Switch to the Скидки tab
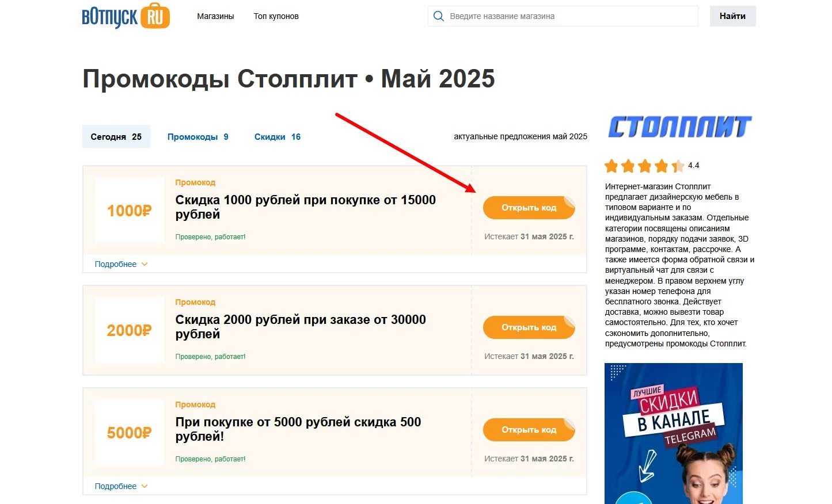This screenshot has width=832, height=504. click(x=278, y=136)
